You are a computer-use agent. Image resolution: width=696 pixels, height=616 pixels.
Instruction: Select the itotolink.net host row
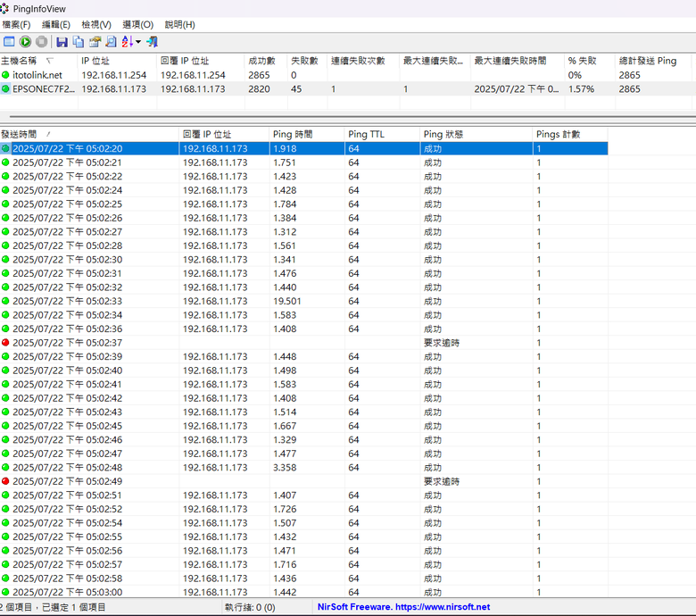tap(346, 75)
